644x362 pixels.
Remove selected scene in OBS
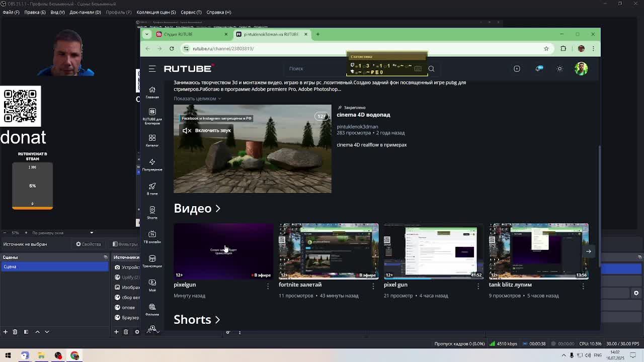15,332
